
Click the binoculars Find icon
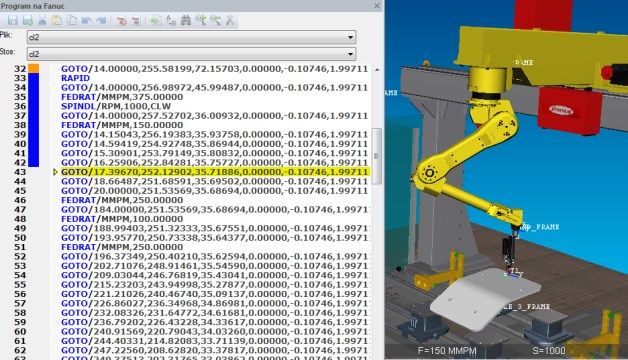click(186, 20)
